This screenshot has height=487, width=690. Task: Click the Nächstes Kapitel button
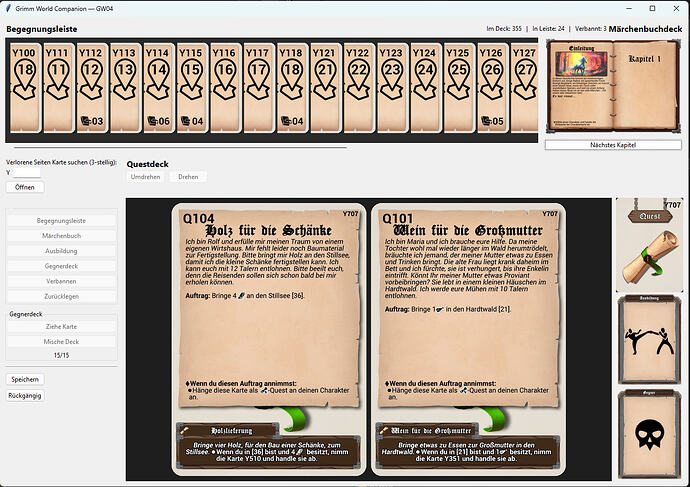point(613,145)
